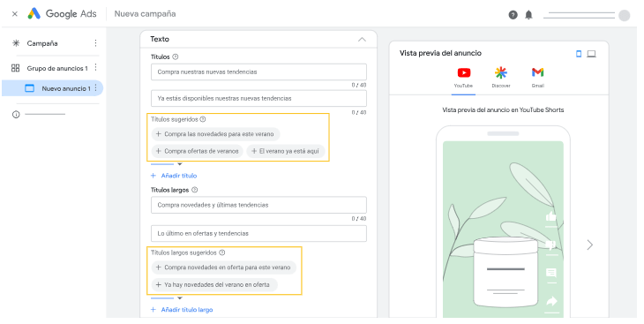Add suggestion El verano ya está aquí

pyautogui.click(x=286, y=151)
